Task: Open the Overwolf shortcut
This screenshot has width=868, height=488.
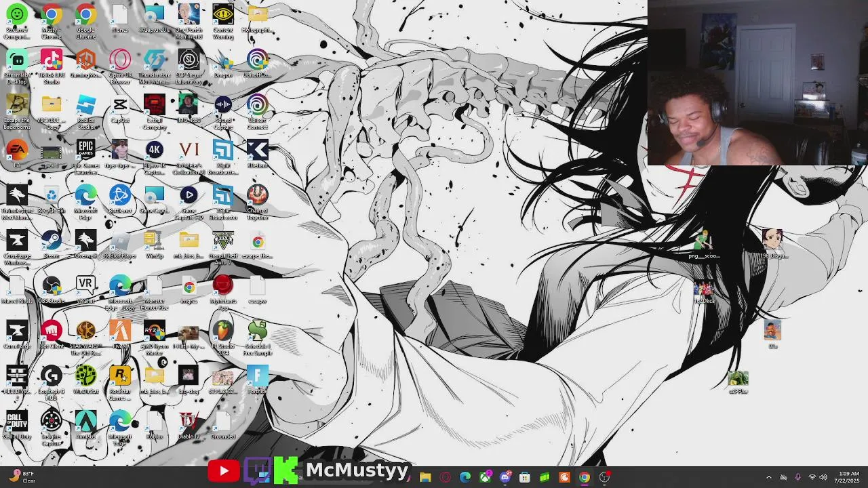Action: click(x=86, y=244)
